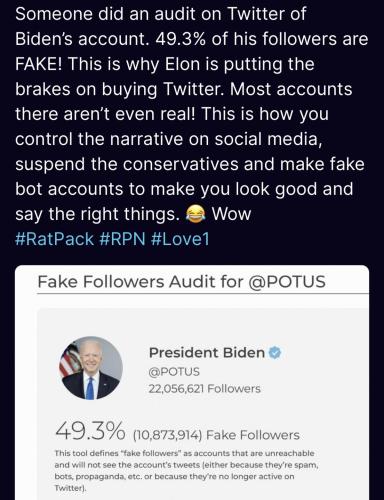Click the post's opening line about the audit
The height and width of the screenshot is (500, 384).
(160, 14)
